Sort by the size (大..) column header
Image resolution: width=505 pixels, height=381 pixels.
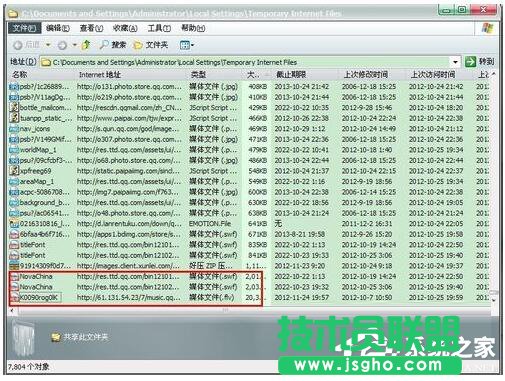click(257, 75)
